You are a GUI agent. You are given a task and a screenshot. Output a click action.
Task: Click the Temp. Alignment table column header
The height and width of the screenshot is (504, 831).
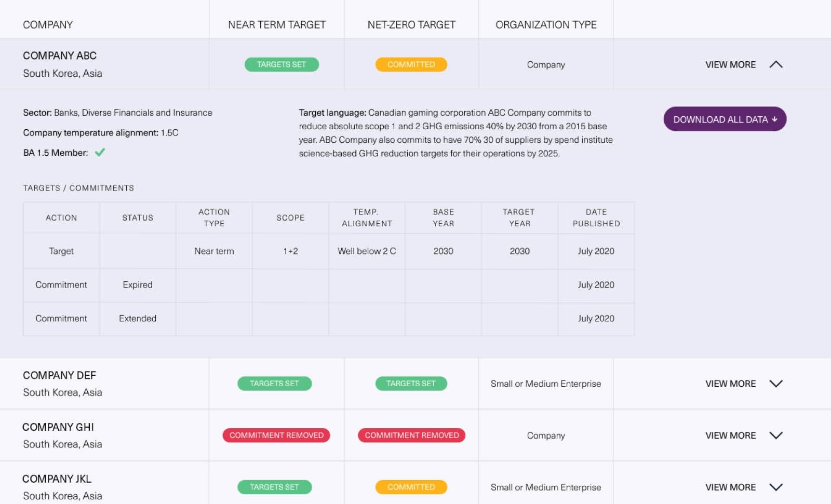(x=367, y=217)
